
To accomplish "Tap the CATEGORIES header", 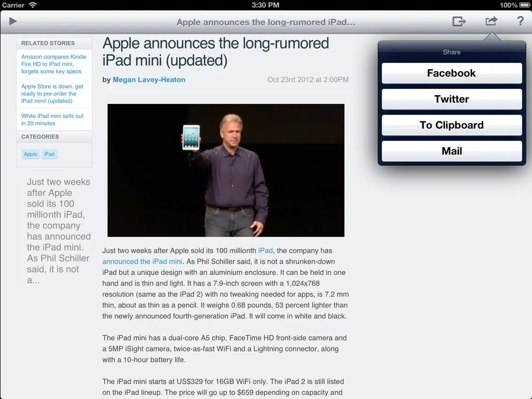I will click(40, 137).
